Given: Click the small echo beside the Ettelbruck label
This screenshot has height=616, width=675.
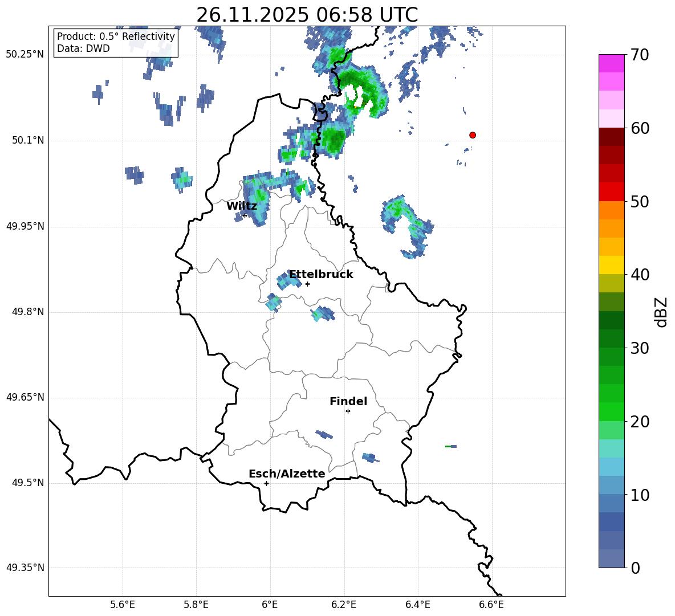Looking at the screenshot, I should [288, 280].
